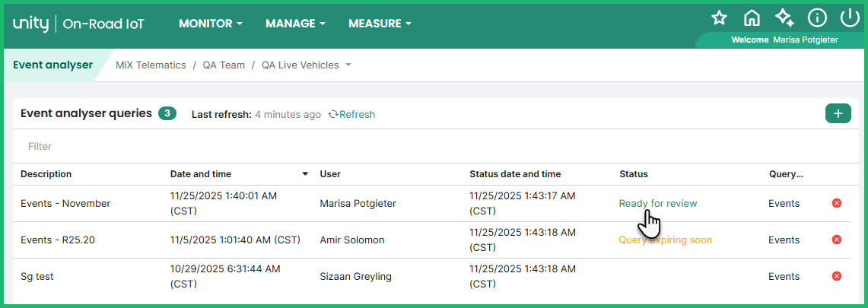Click the favorites star icon
868x308 pixels.
719,18
